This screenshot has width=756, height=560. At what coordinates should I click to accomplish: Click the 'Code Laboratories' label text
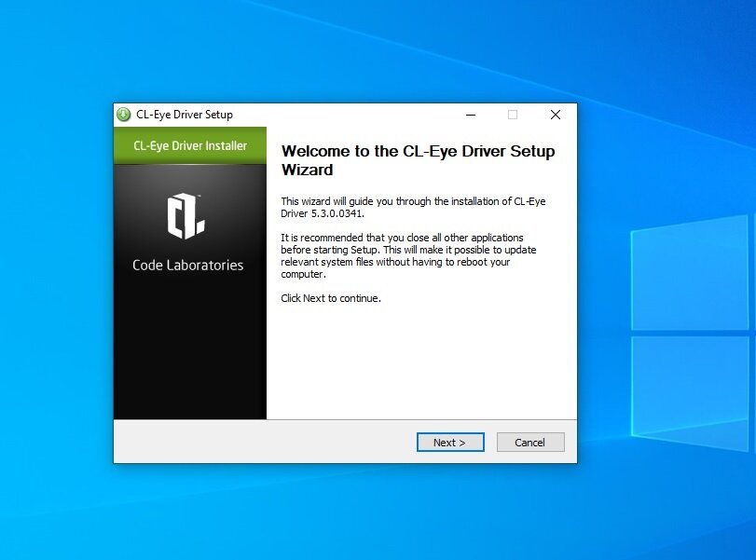pyautogui.click(x=188, y=265)
